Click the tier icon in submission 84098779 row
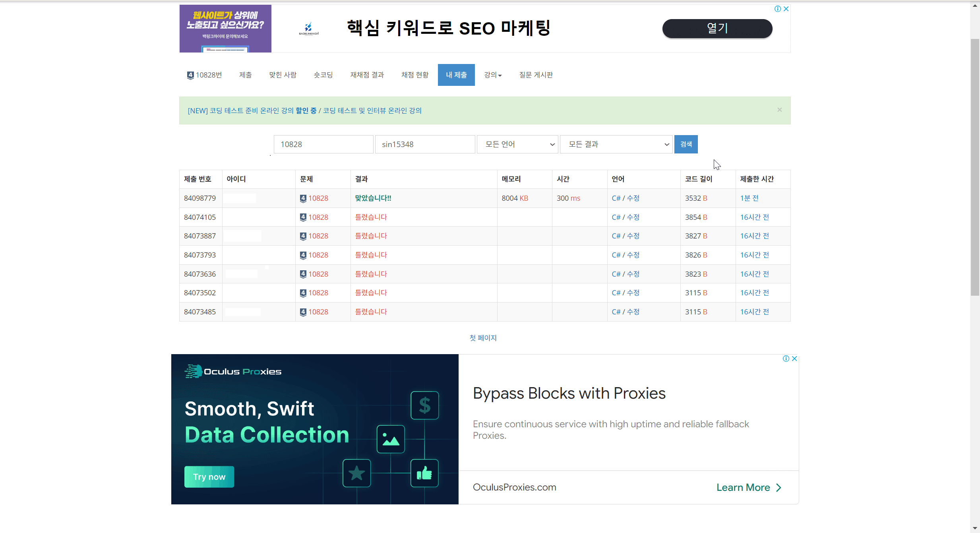The height and width of the screenshot is (533, 980). (303, 198)
